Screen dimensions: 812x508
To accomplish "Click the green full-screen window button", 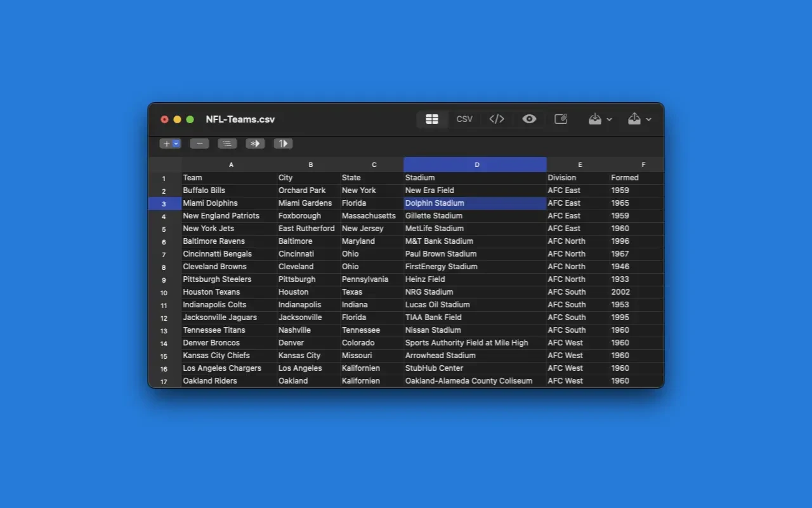I will tap(190, 119).
